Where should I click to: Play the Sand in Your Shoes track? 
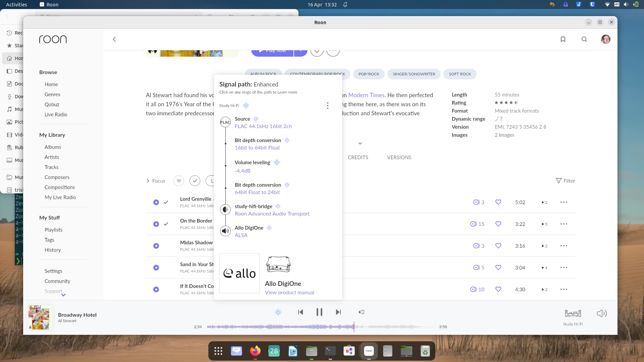coord(156,267)
